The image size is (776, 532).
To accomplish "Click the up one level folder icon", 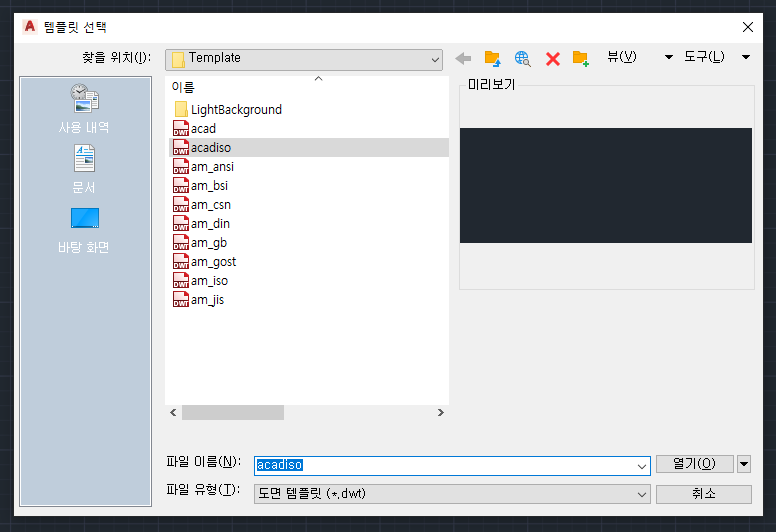I will [x=492, y=58].
